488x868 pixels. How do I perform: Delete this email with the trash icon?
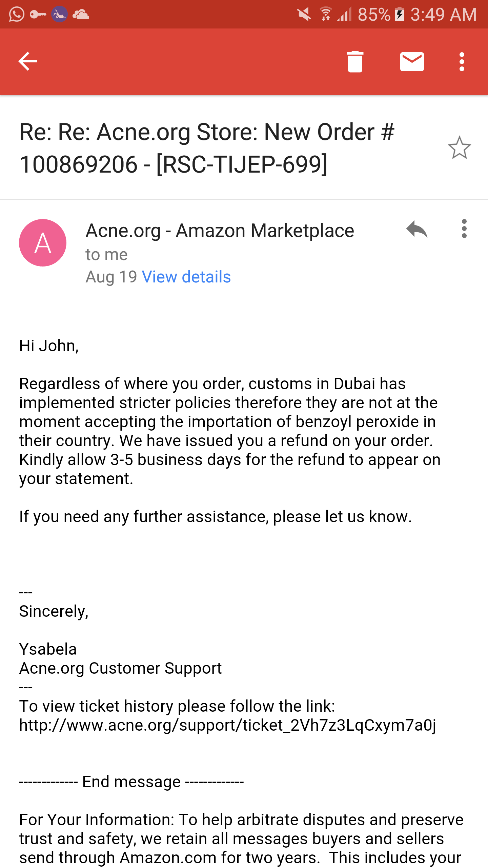tap(355, 62)
